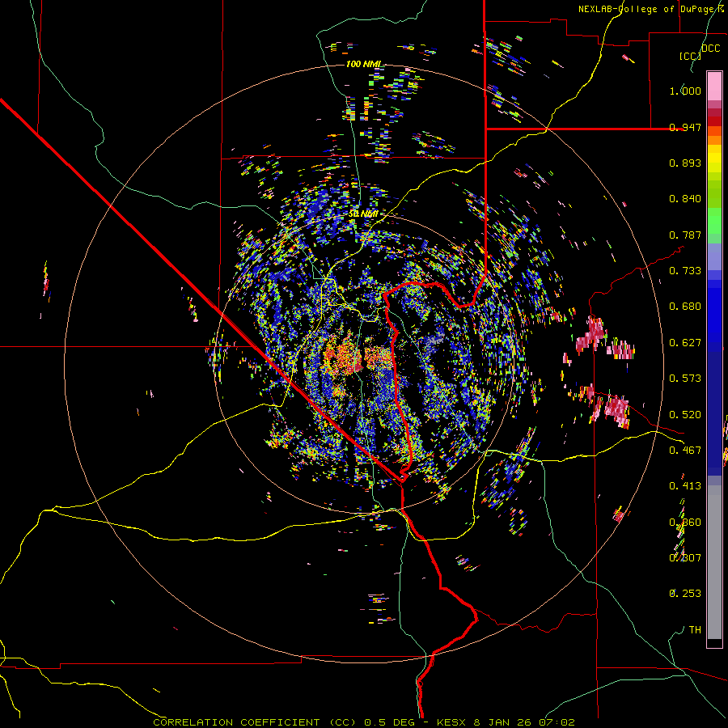
Task: Pick the lavender segment on the color bar
Action: tap(714, 257)
